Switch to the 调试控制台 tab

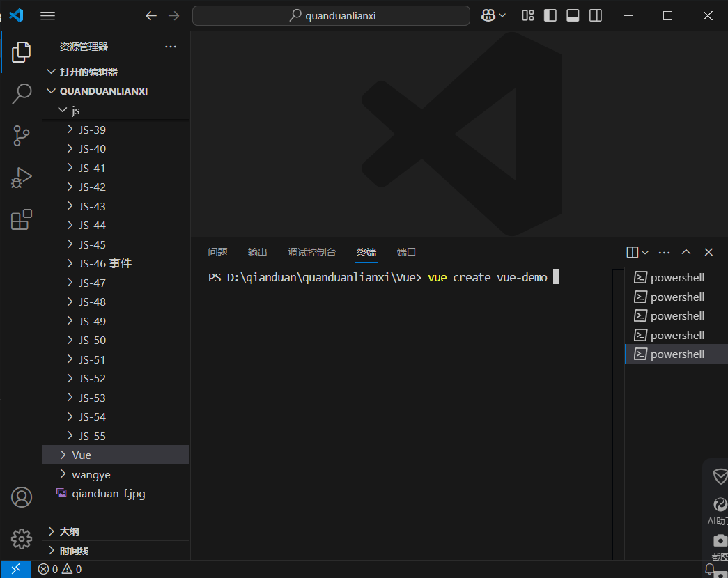coord(311,252)
